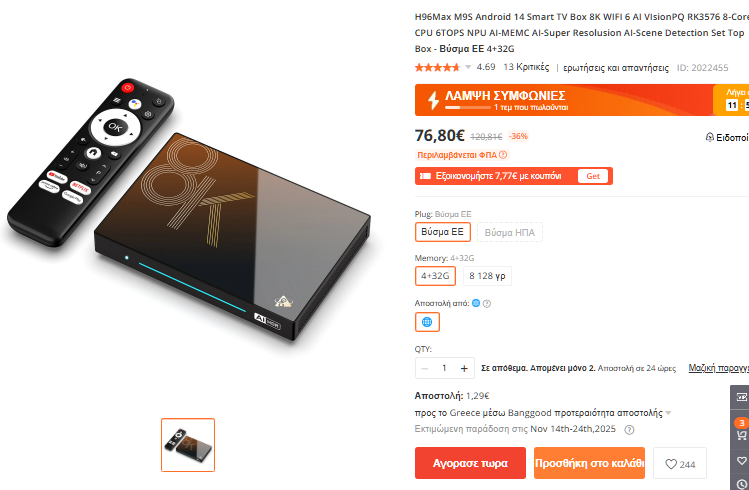Viewport: 749px width, 490px height.
Task: Click the delivery estimate help icon
Action: 630,429
